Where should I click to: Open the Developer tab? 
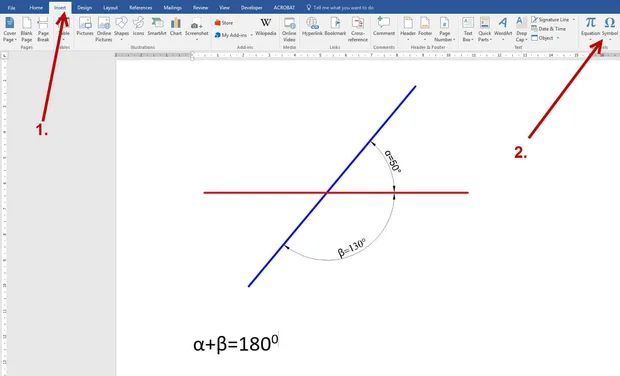(251, 8)
